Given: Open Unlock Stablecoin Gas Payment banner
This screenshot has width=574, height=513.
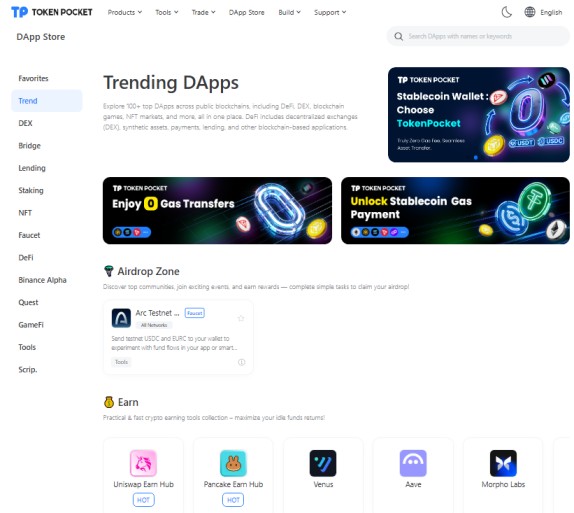Looking at the screenshot, I should point(455,211).
